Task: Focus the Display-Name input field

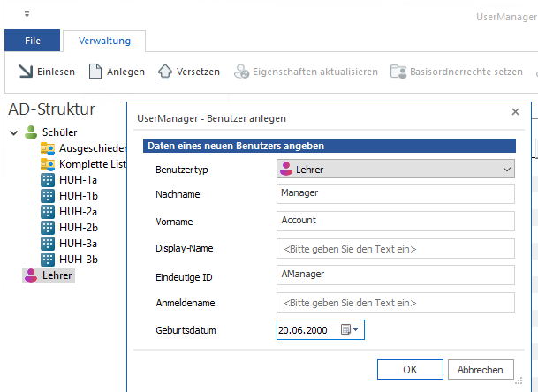Action: click(395, 249)
